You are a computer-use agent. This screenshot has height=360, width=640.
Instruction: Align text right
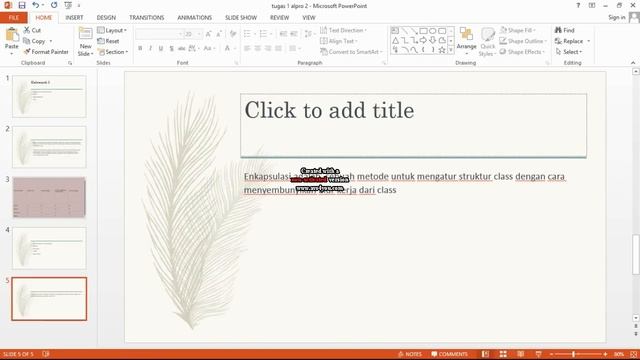tap(268, 49)
